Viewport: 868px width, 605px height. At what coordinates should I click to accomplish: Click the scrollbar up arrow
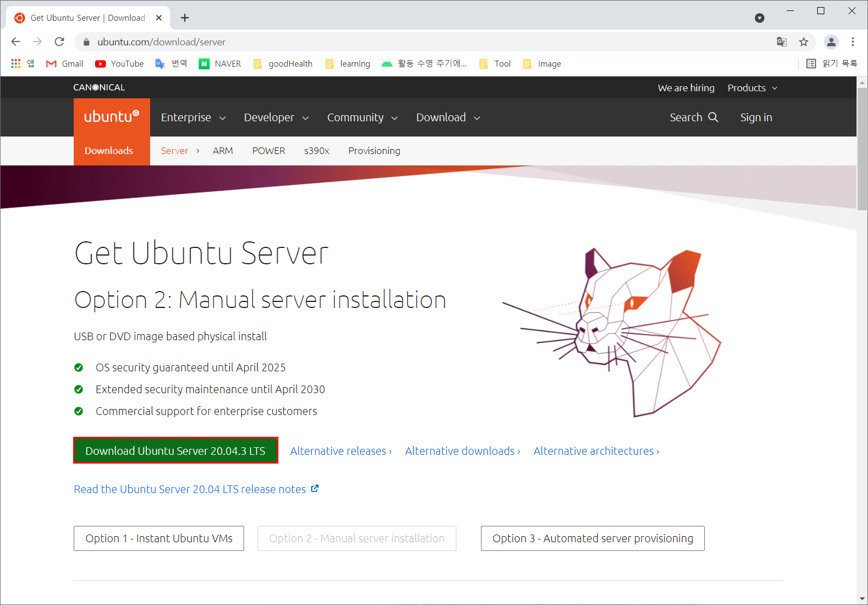tap(862, 82)
